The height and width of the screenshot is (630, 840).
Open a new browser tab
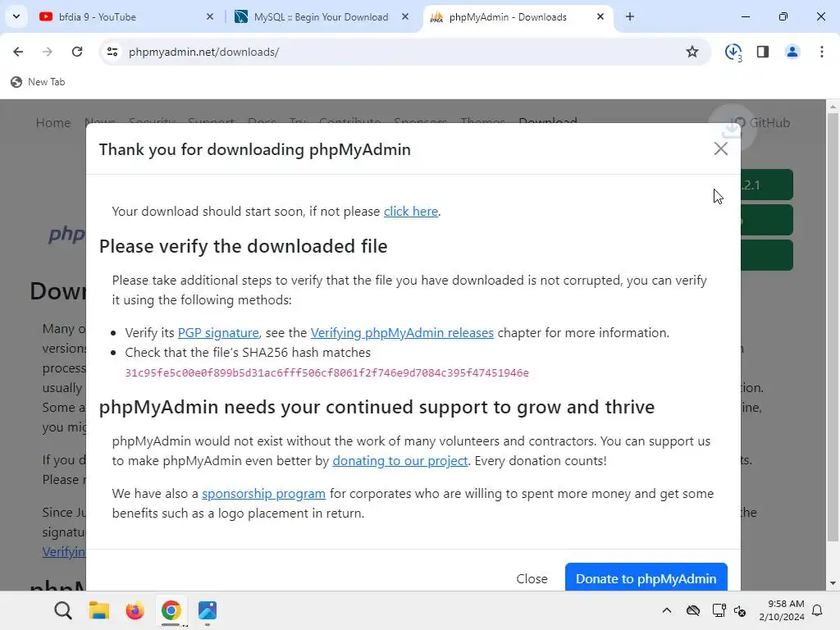630,17
